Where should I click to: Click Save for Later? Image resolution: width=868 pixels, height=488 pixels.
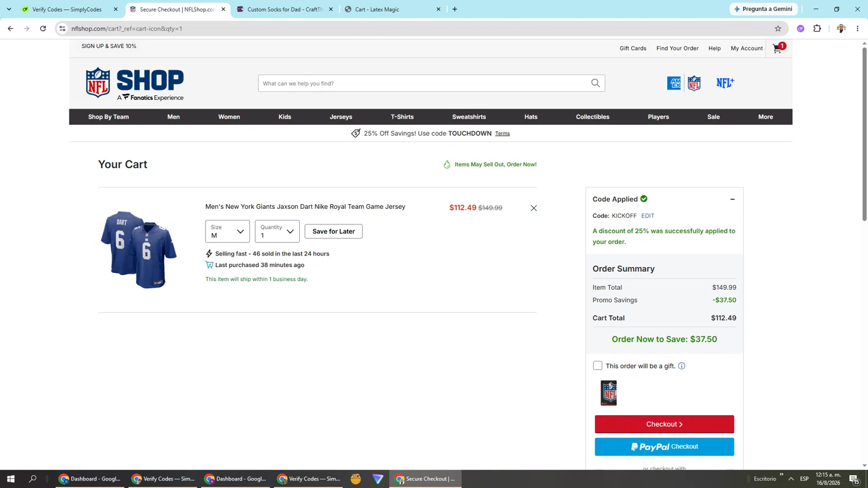tap(333, 231)
